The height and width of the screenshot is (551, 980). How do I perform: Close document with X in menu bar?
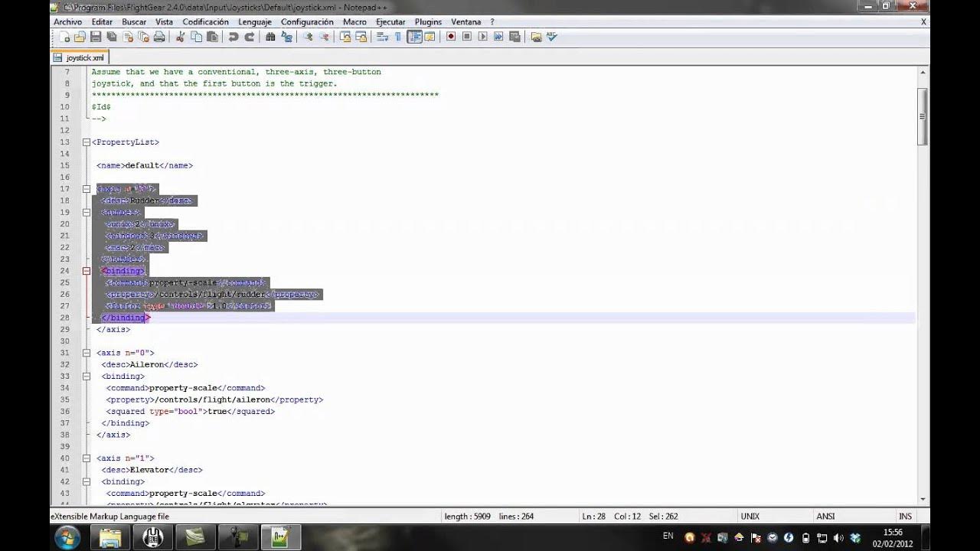pos(924,22)
